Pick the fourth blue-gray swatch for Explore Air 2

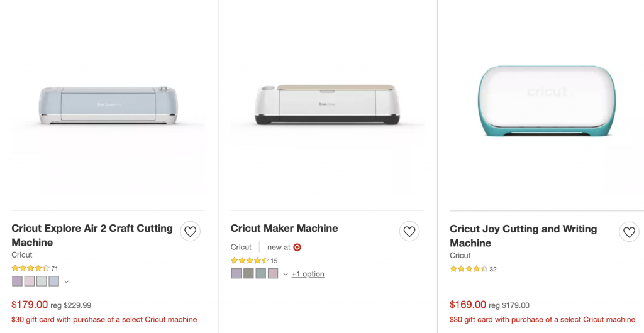pos(54,281)
